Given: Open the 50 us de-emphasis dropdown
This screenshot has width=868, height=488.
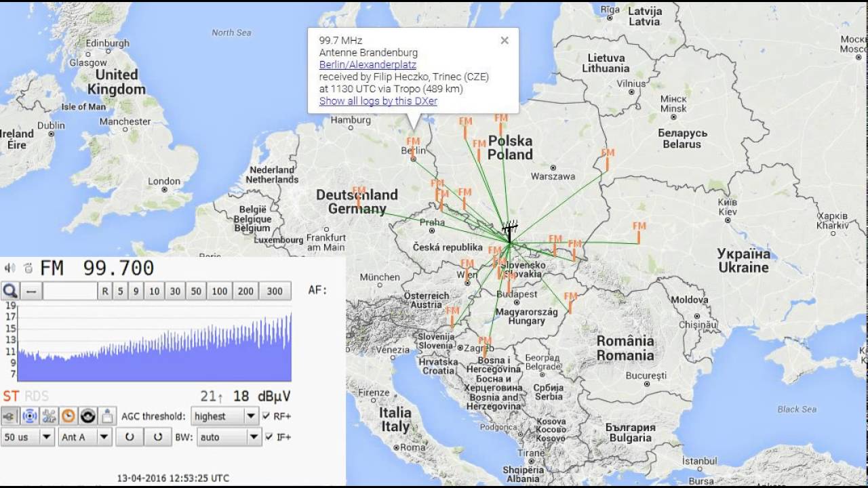Looking at the screenshot, I should (28, 437).
